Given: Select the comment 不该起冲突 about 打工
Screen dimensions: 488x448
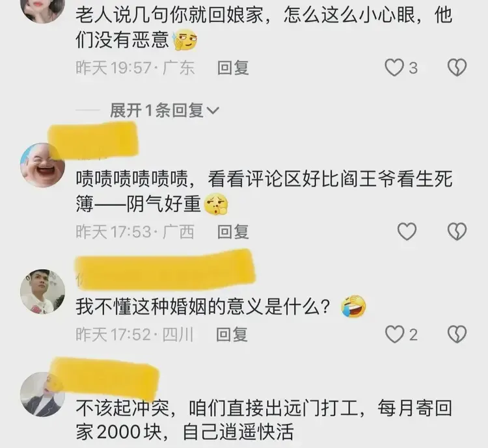Looking at the screenshot, I should coord(264,419).
